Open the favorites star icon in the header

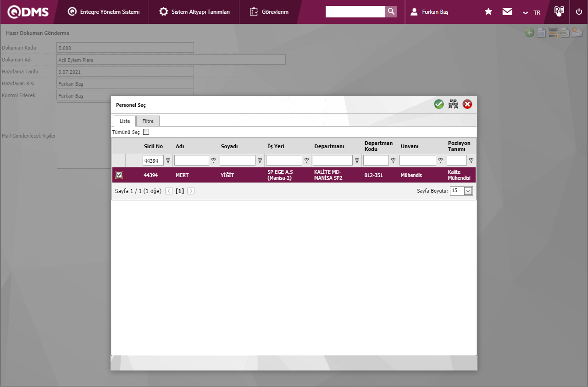pyautogui.click(x=488, y=11)
